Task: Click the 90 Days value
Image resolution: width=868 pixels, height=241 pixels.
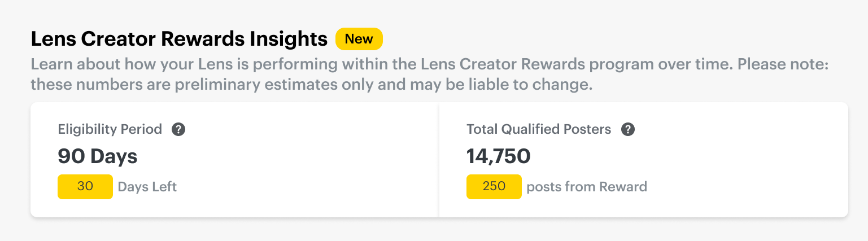Action: tap(98, 156)
